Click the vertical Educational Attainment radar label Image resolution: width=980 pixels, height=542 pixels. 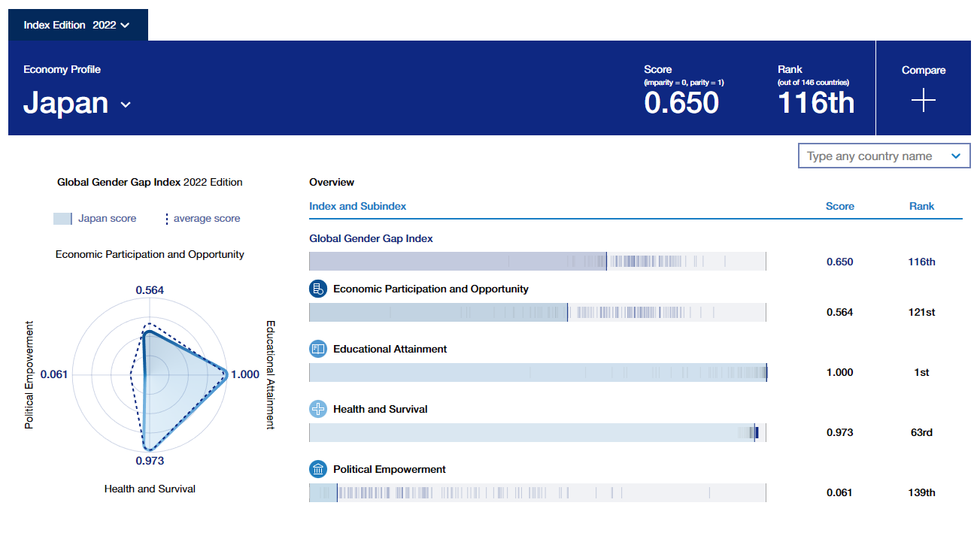(x=270, y=375)
